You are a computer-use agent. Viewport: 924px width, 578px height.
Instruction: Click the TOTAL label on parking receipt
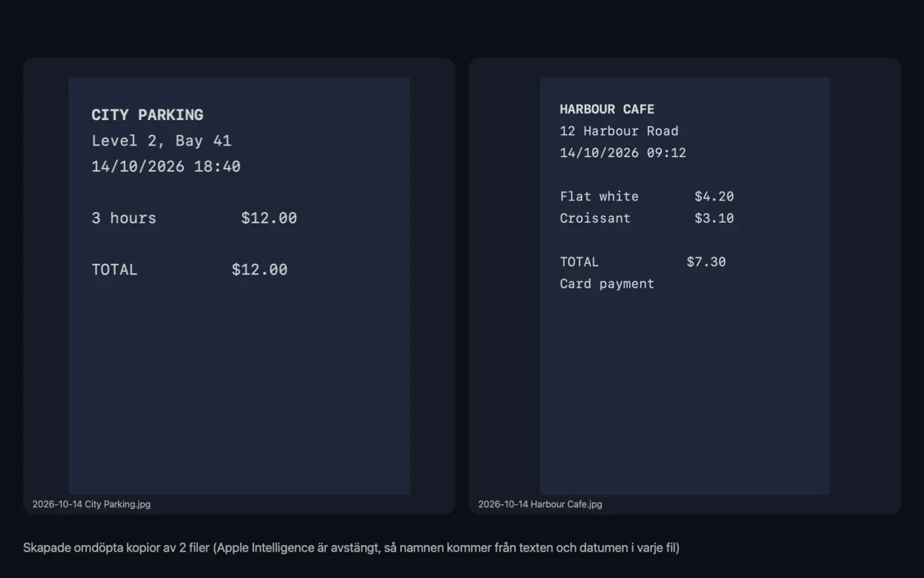pos(114,270)
